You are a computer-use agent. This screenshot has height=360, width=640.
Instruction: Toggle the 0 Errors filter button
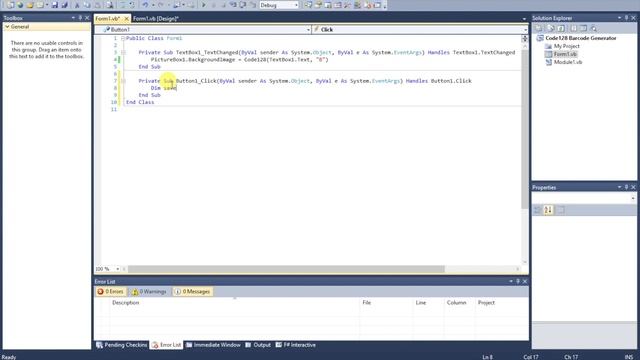(110, 291)
